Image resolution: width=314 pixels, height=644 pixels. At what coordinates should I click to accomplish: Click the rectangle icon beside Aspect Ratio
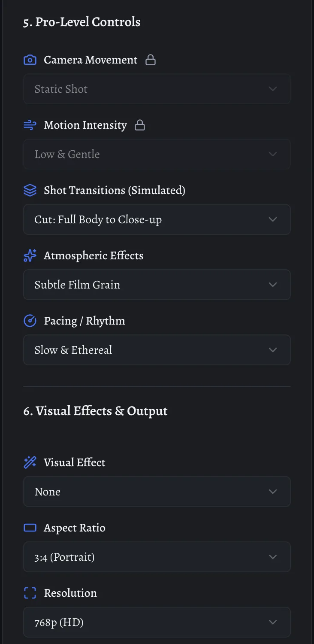pos(30,528)
